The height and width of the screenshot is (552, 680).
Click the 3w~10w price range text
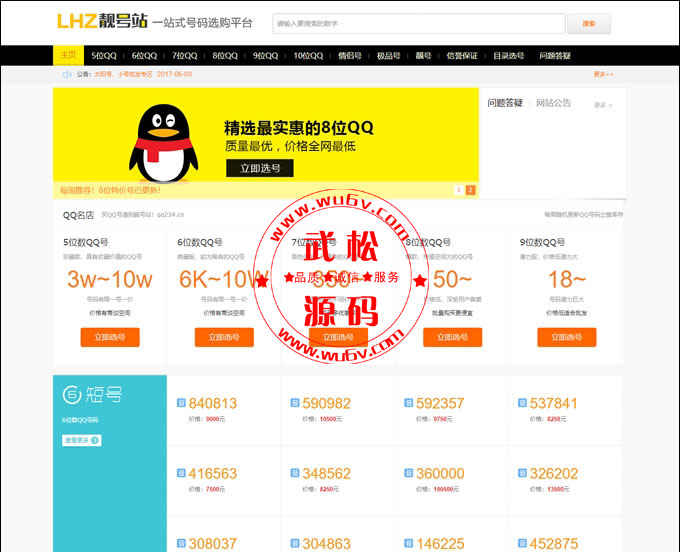[110, 279]
